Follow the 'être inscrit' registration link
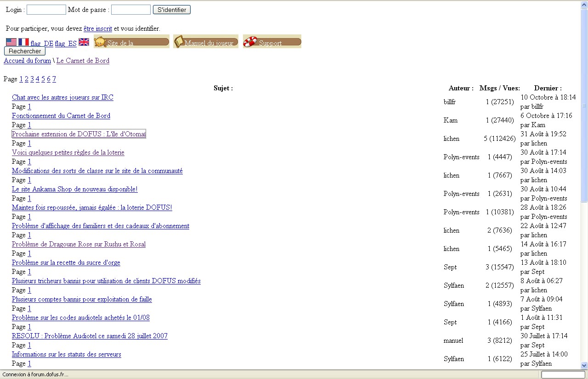 click(x=98, y=28)
